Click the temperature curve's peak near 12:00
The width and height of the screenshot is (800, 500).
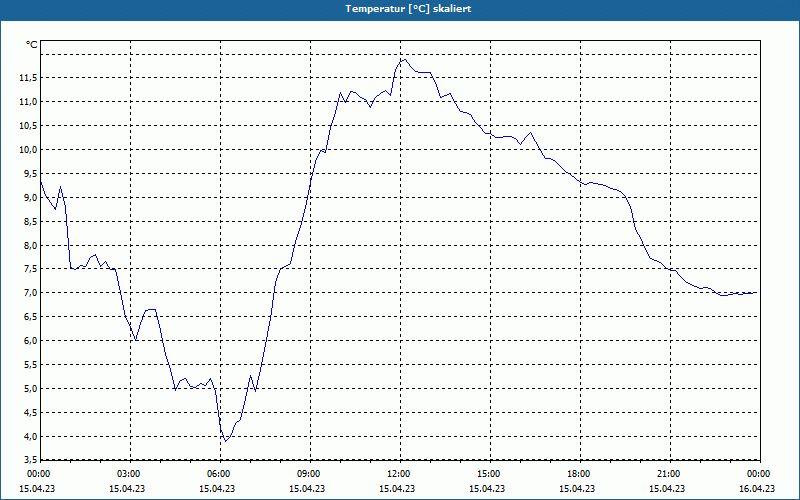(x=405, y=59)
